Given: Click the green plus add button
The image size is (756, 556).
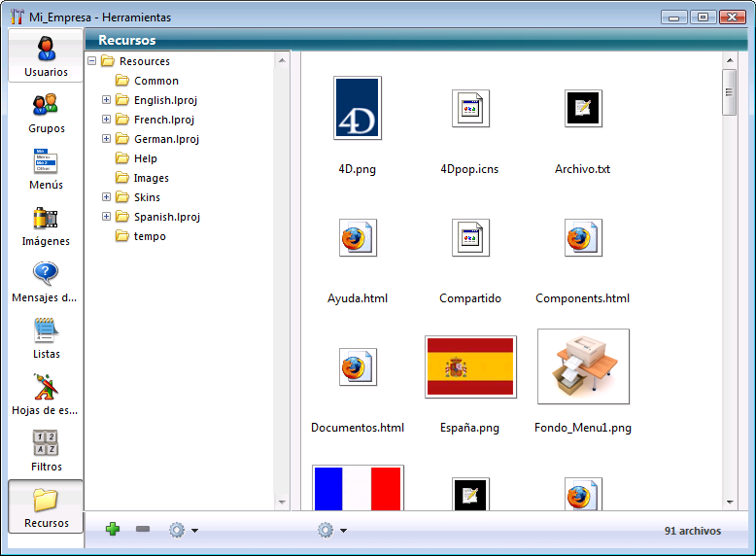Looking at the screenshot, I should (x=113, y=530).
